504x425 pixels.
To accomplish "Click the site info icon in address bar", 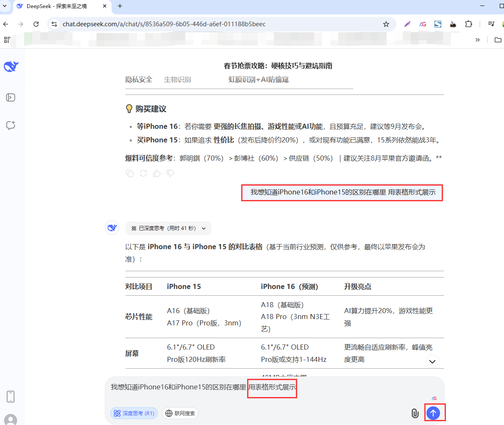I will click(54, 24).
